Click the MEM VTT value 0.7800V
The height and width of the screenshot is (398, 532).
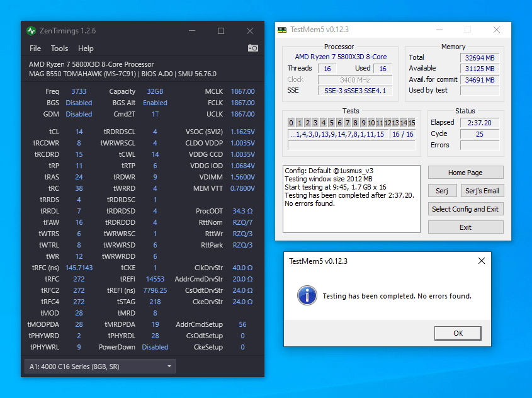click(x=242, y=189)
